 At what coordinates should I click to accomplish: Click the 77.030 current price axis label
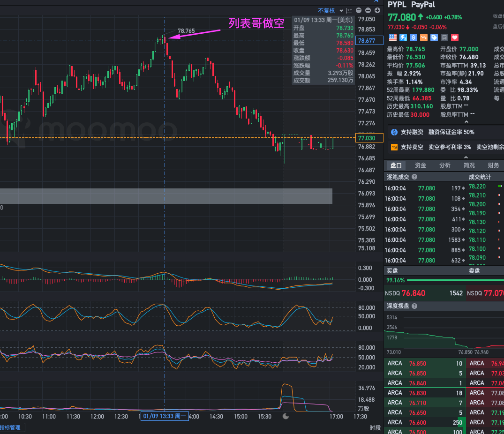point(369,138)
